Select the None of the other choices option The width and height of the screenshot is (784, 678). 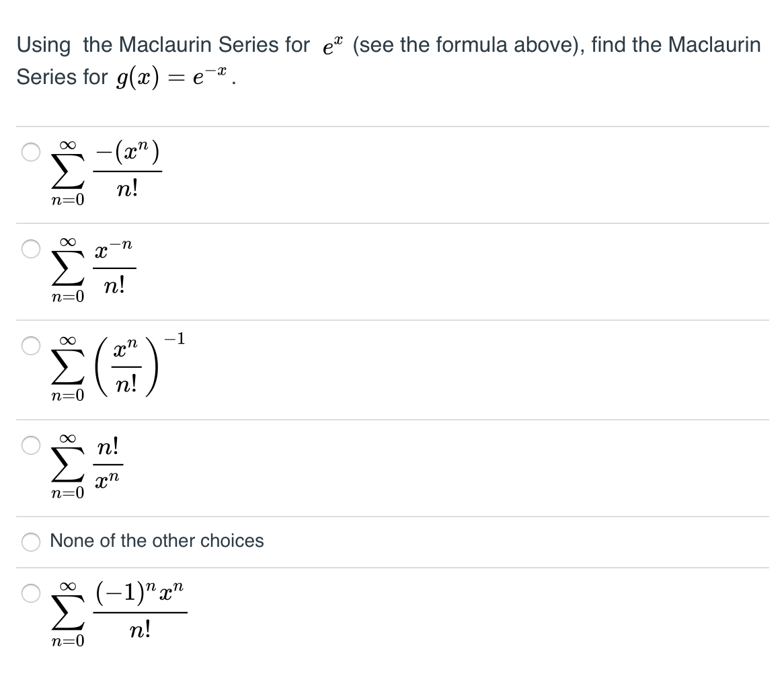pos(30,541)
